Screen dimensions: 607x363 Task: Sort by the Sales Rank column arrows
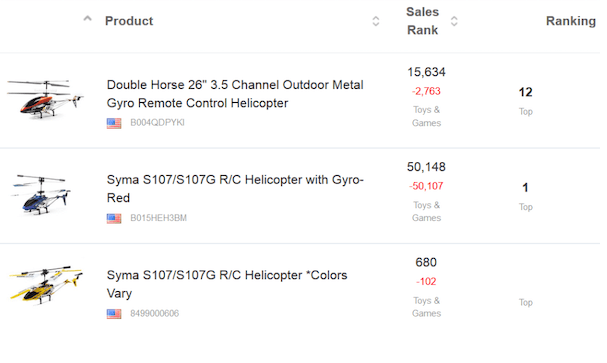tap(454, 21)
